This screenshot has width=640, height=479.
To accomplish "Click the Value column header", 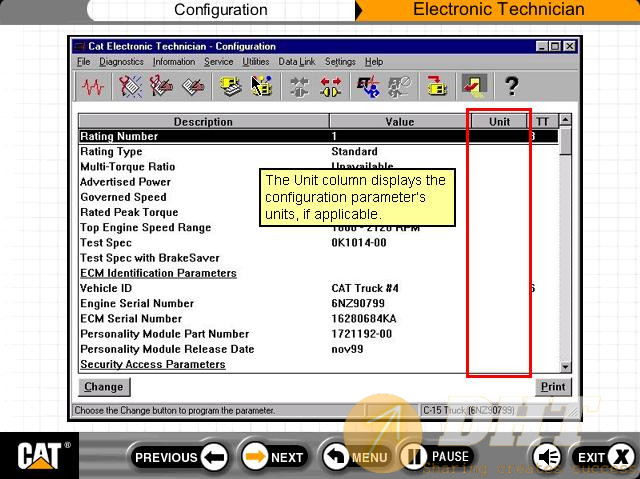I will (x=400, y=122).
